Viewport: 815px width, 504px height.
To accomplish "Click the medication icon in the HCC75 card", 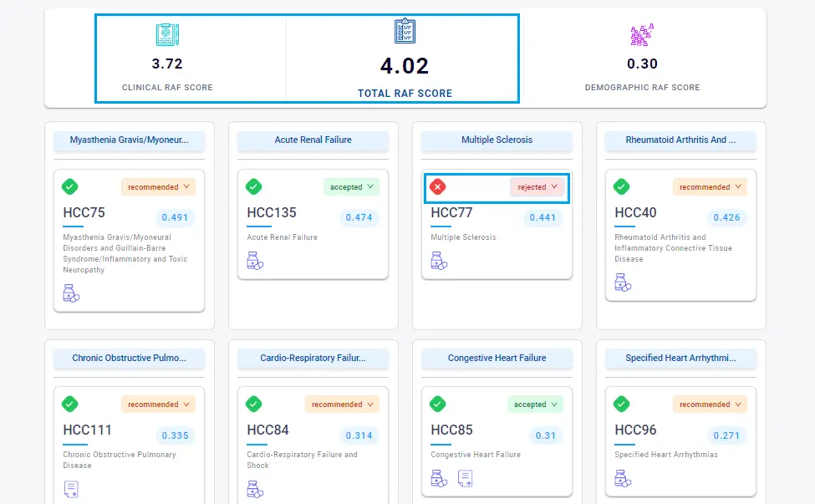I will pyautogui.click(x=71, y=293).
